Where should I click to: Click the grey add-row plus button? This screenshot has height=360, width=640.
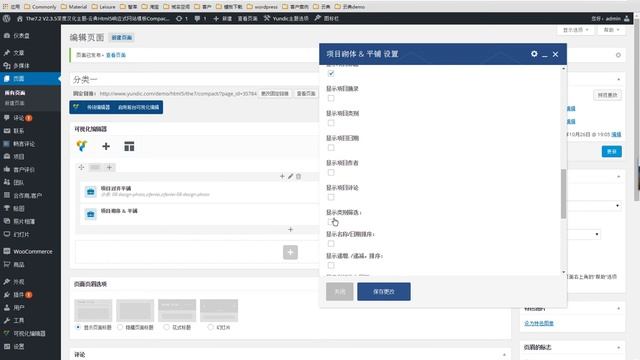(x=290, y=252)
